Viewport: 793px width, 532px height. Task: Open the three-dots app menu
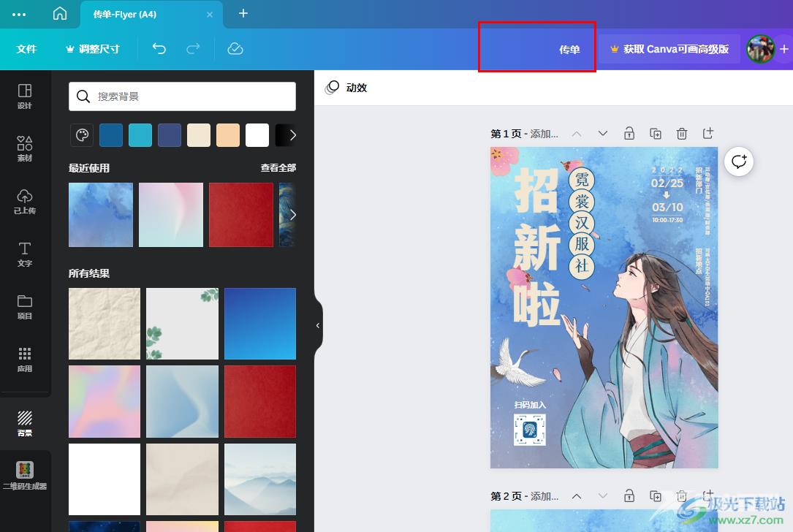19,14
